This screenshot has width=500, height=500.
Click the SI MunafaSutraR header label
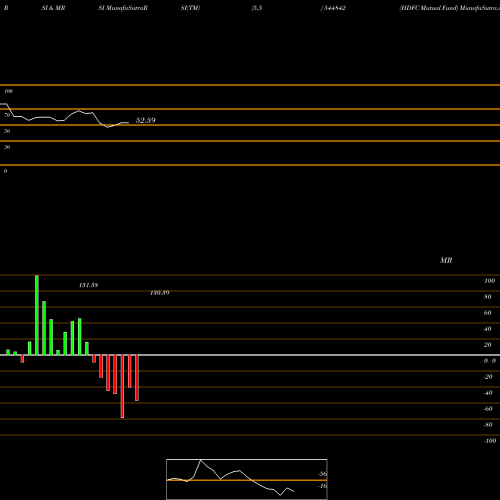tap(123, 8)
